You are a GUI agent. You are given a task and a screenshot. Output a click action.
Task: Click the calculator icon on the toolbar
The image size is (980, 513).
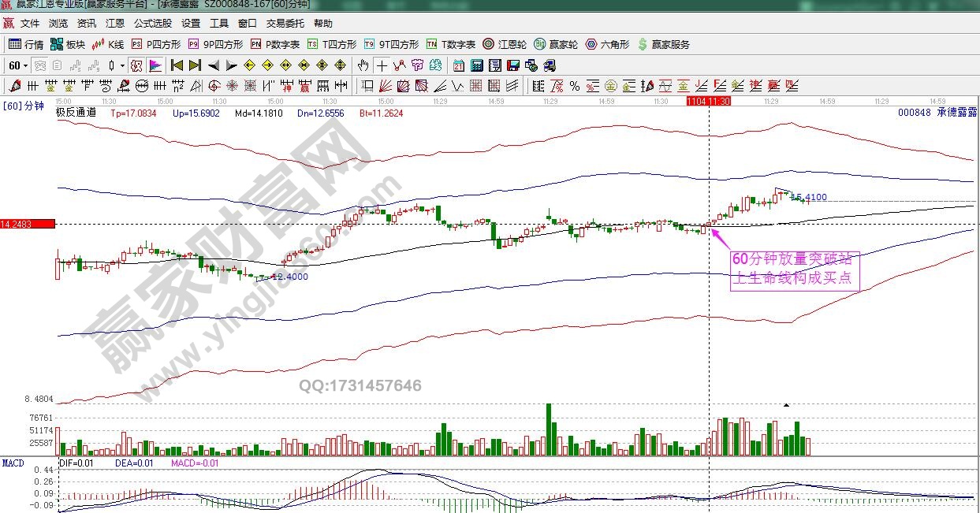pyautogui.click(x=477, y=66)
